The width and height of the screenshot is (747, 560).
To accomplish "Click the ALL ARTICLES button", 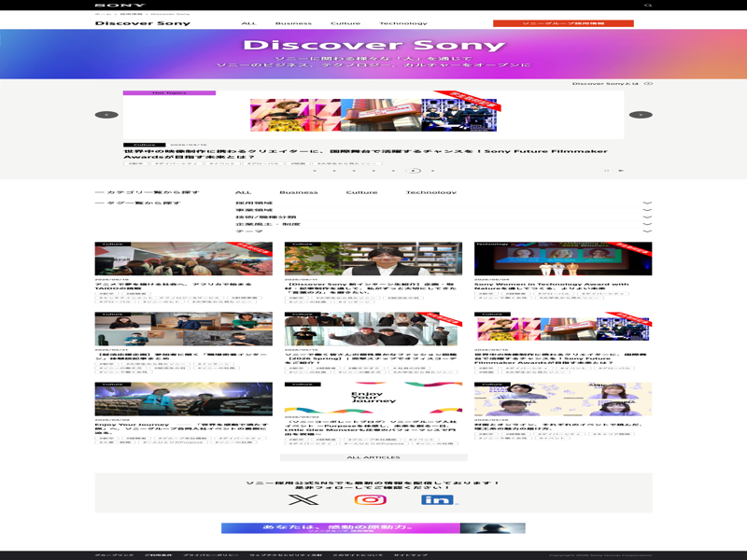I will [x=373, y=457].
